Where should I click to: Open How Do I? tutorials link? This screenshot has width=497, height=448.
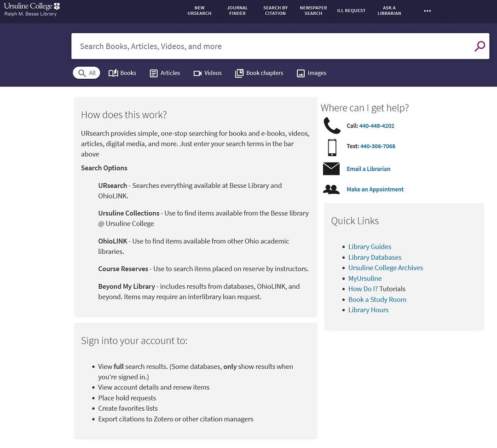[x=363, y=289]
